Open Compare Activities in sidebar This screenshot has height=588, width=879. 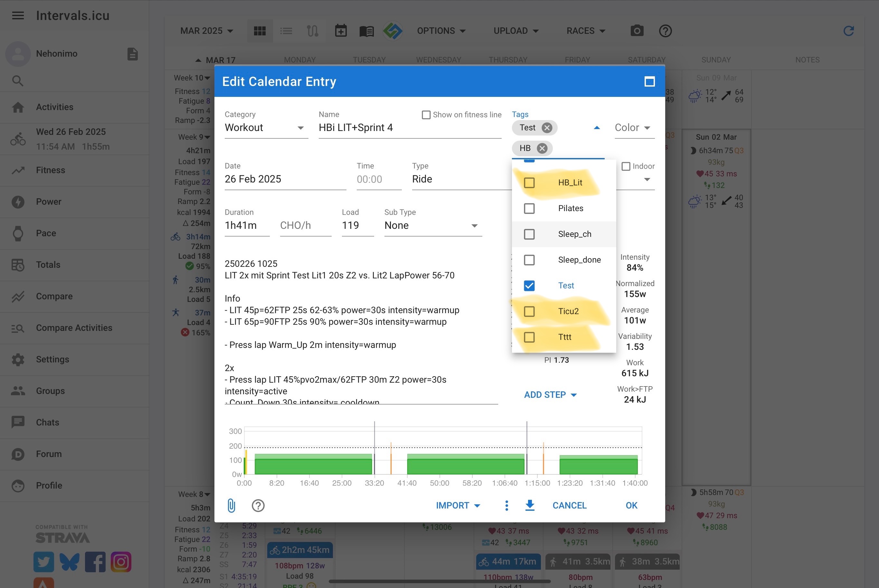(x=75, y=328)
